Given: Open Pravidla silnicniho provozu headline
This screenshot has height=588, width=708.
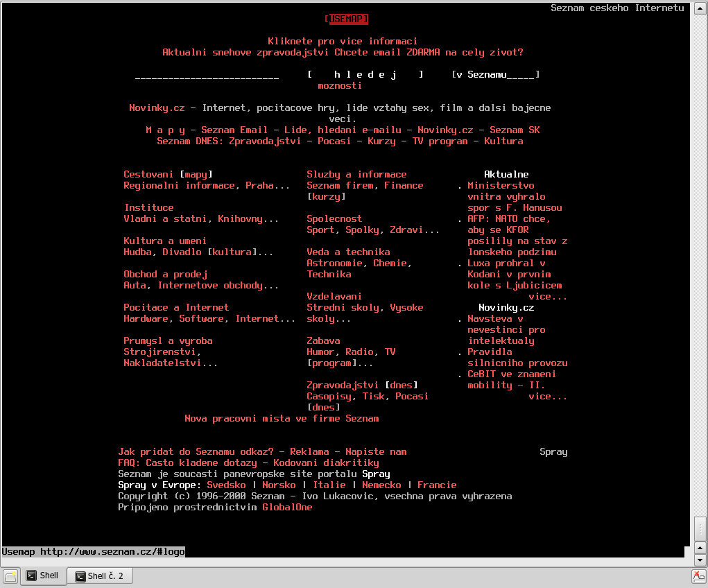Looking at the screenshot, I should point(517,358).
